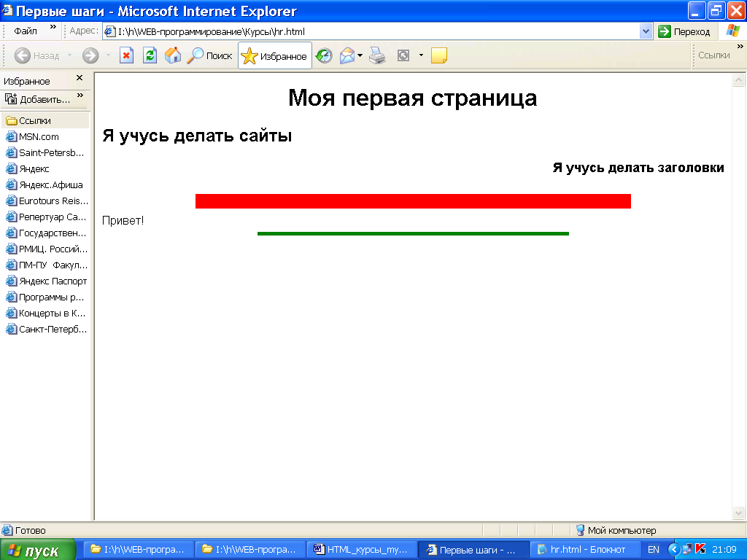Click the 21:09 clock
Screen dimensions: 747x560
(724, 550)
